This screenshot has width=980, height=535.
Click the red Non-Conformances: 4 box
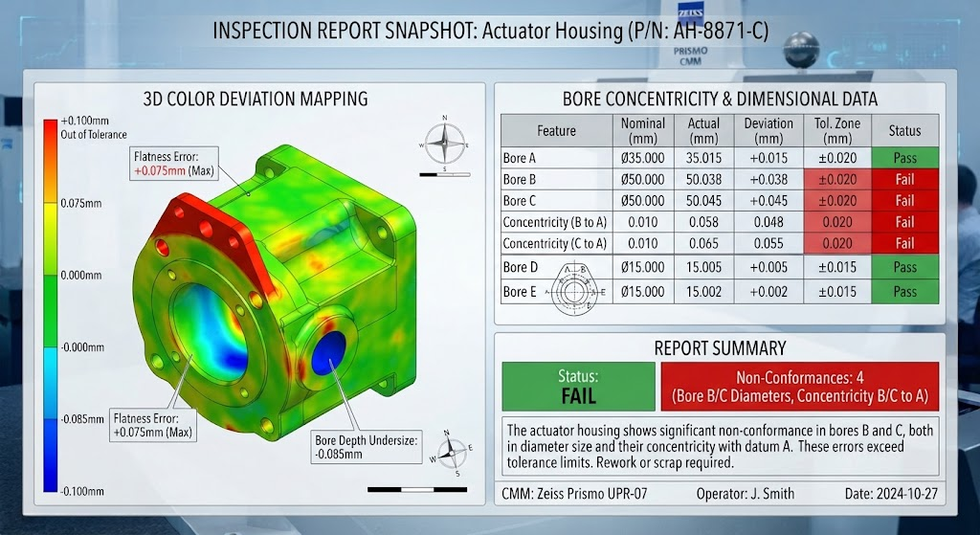pyautogui.click(x=800, y=387)
